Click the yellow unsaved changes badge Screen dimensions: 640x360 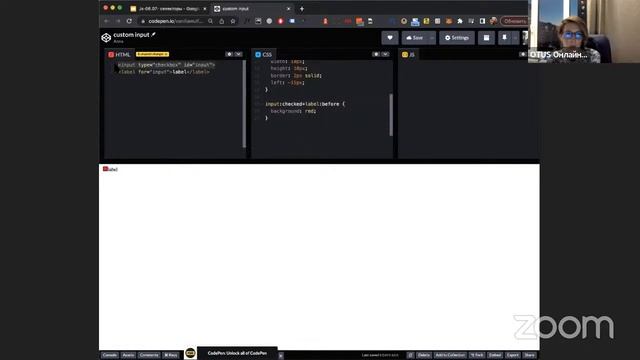[152, 54]
